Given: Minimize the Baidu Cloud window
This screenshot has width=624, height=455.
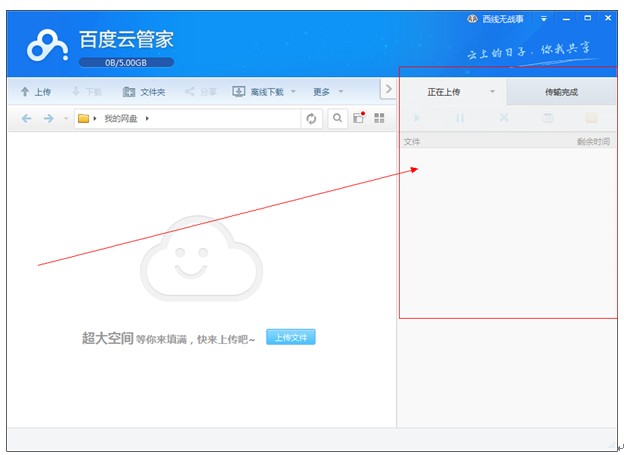Looking at the screenshot, I should tap(566, 19).
